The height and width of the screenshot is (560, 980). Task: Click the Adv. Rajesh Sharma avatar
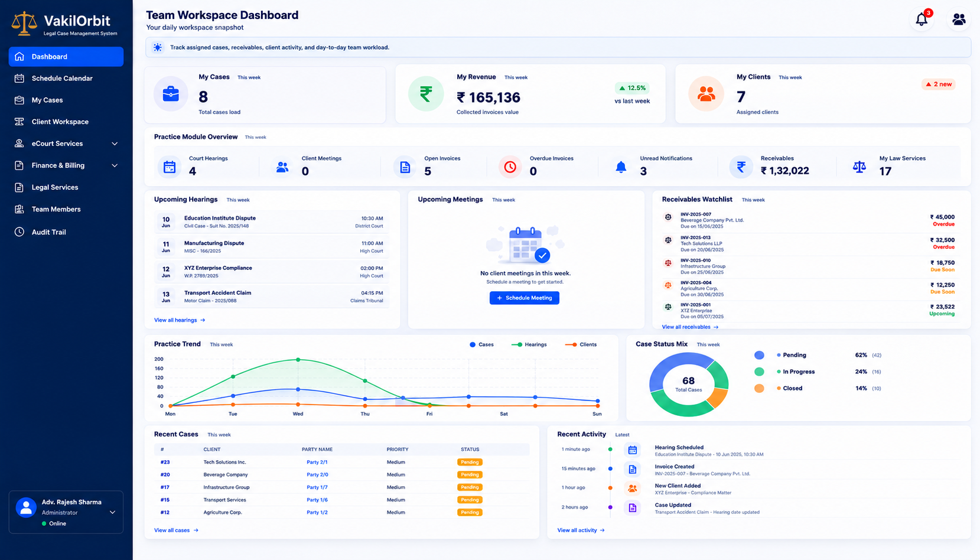pos(25,507)
